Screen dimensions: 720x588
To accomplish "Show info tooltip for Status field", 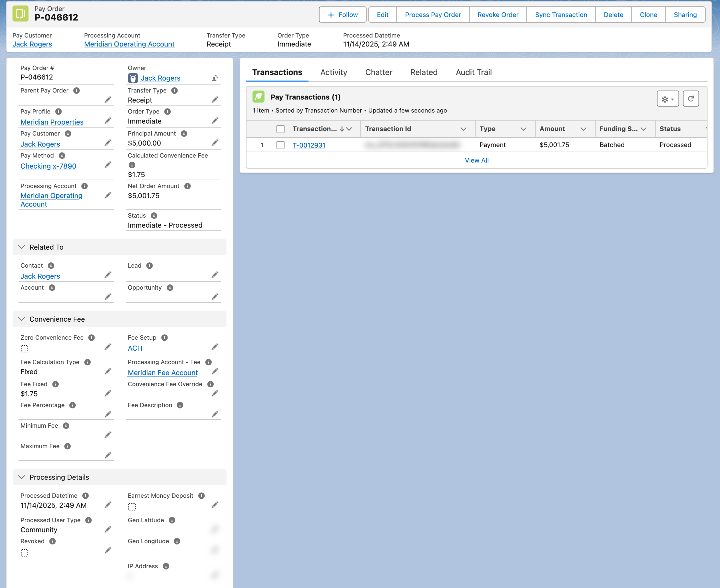I will pyautogui.click(x=154, y=215).
